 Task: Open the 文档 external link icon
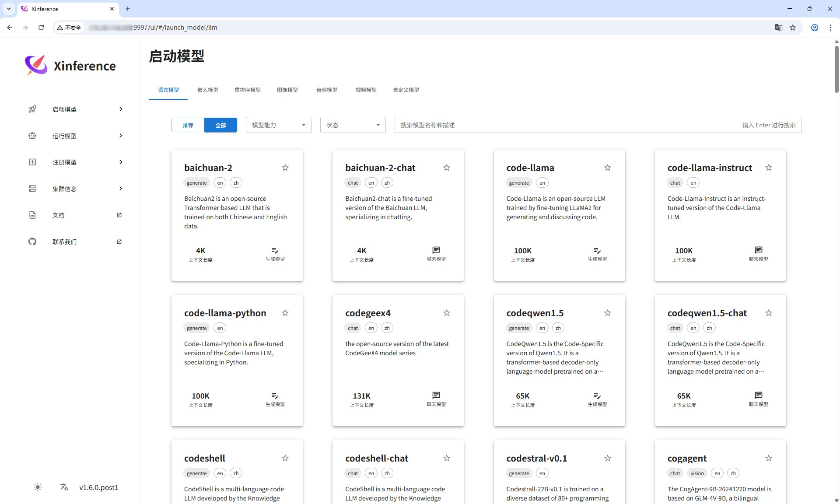coord(119,215)
